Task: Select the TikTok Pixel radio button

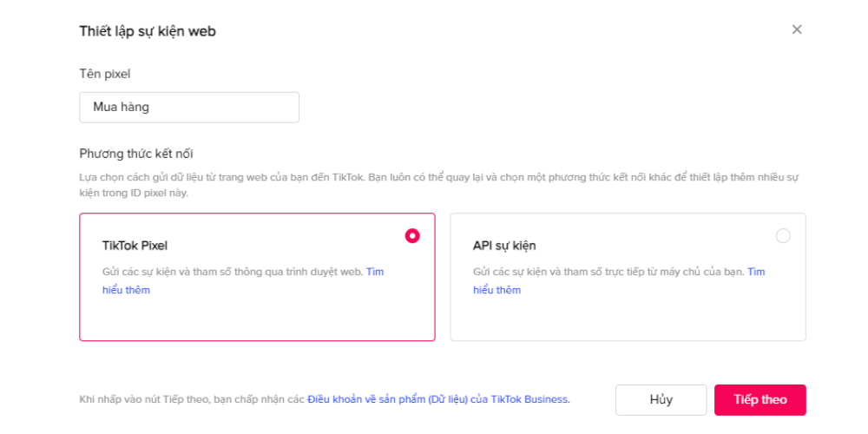Action: (412, 236)
